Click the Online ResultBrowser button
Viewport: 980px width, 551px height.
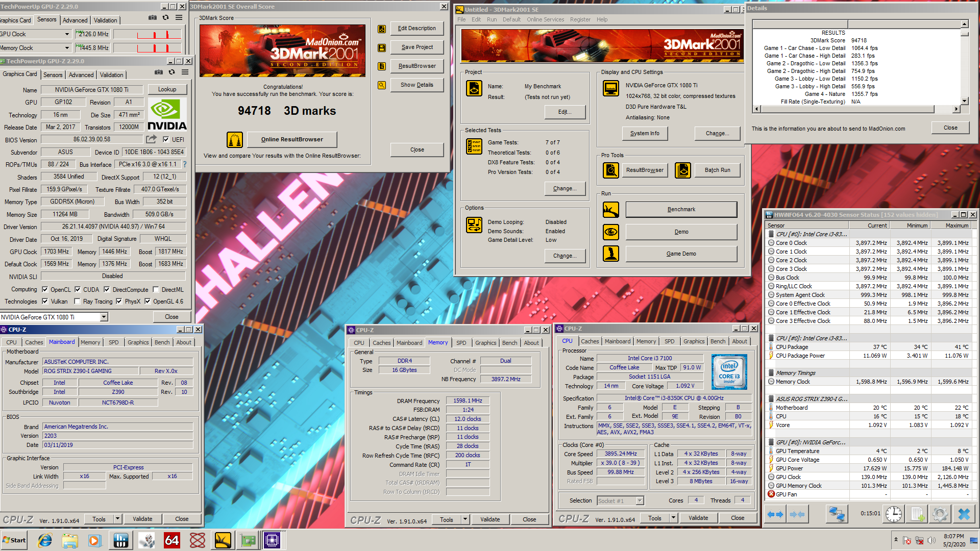292,140
